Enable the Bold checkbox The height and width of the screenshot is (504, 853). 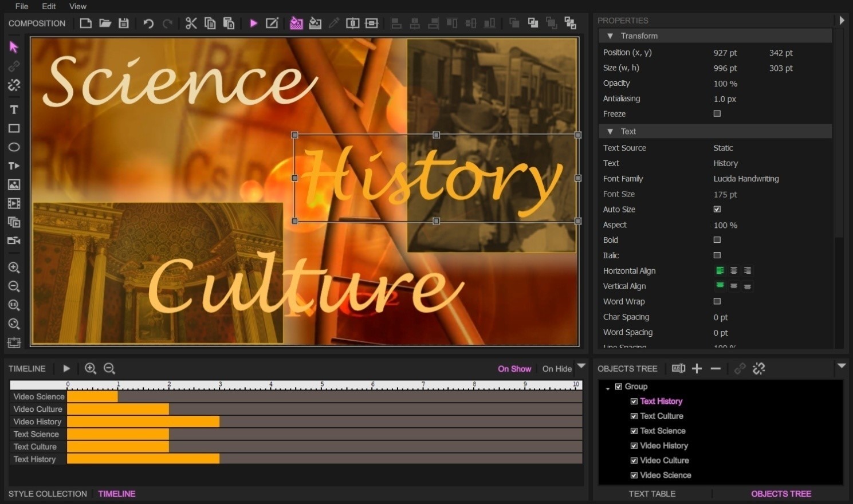tap(717, 240)
